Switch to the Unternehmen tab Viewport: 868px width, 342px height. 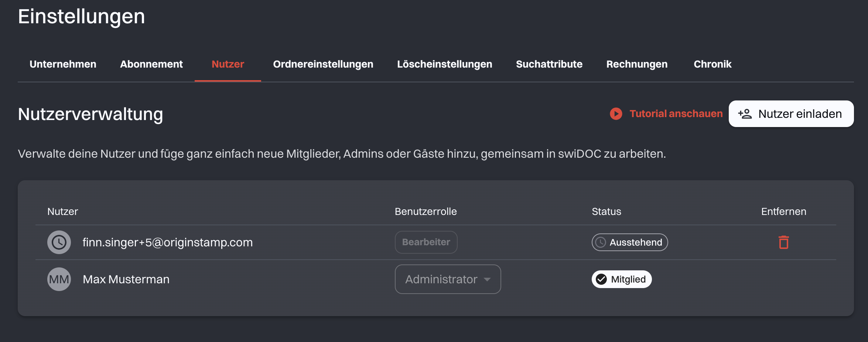tap(63, 64)
